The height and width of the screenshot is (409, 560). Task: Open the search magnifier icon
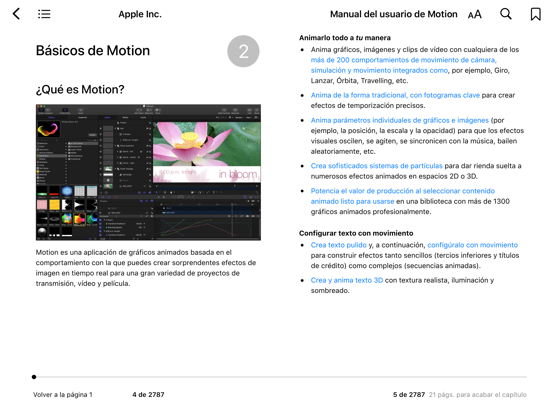[506, 14]
